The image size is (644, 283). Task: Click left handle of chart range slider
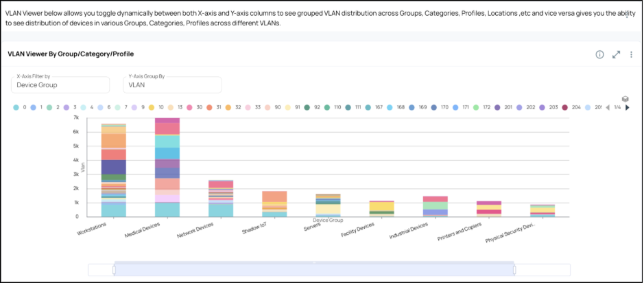(x=114, y=270)
